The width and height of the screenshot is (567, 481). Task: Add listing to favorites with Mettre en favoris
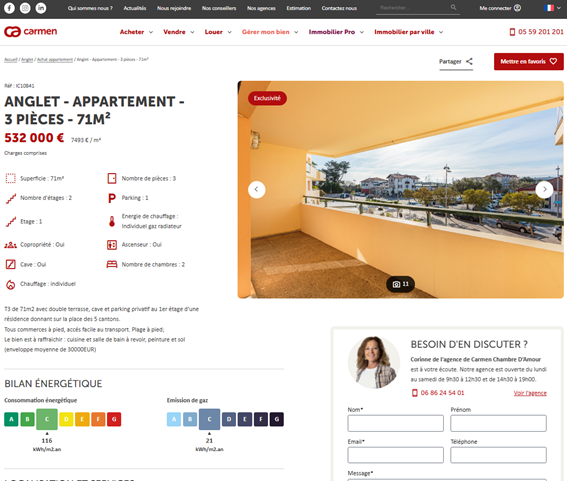529,61
